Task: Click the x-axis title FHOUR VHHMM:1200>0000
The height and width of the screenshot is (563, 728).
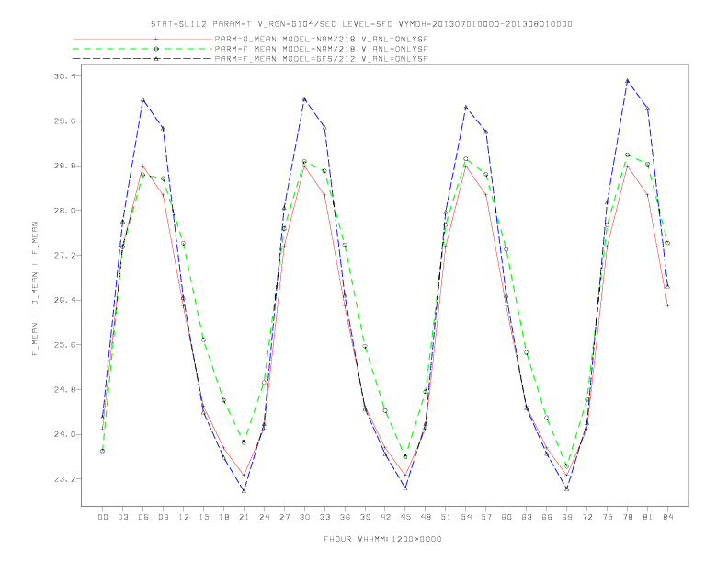Action: 382,539
